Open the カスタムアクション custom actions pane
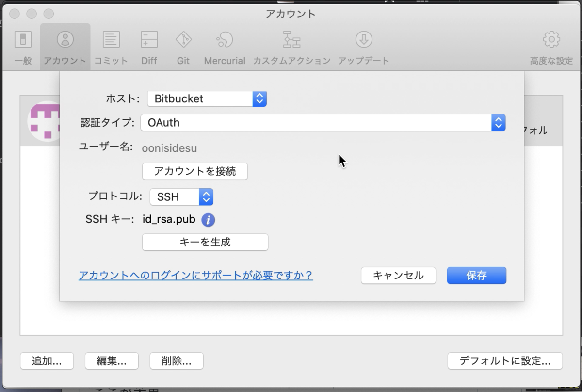582x392 pixels. coord(292,47)
